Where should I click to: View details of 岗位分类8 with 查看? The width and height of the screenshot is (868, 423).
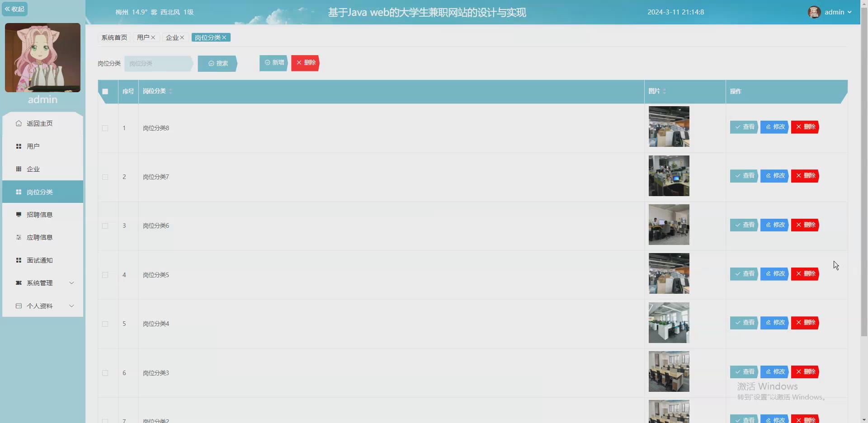744,127
